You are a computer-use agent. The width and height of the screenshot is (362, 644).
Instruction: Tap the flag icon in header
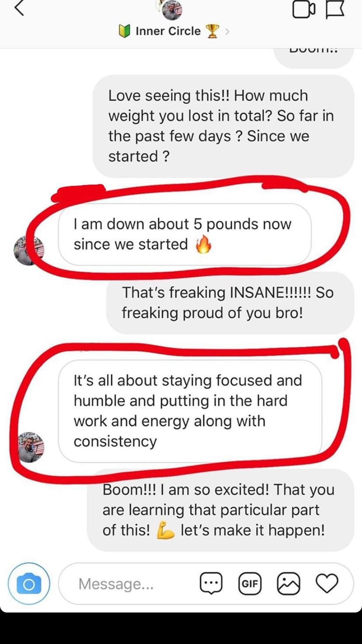coord(335,9)
